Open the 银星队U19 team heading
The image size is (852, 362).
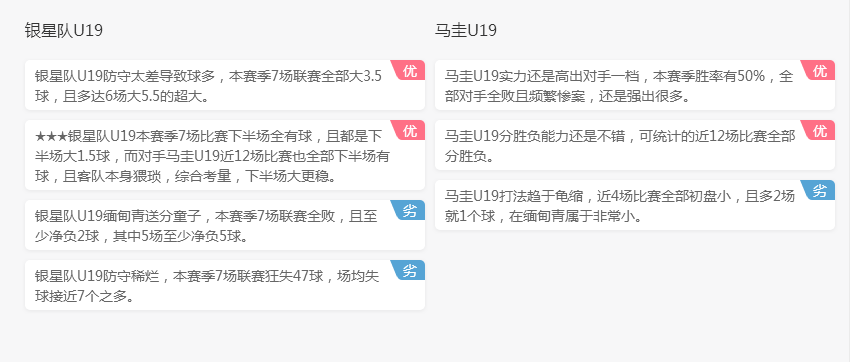[x=64, y=30]
